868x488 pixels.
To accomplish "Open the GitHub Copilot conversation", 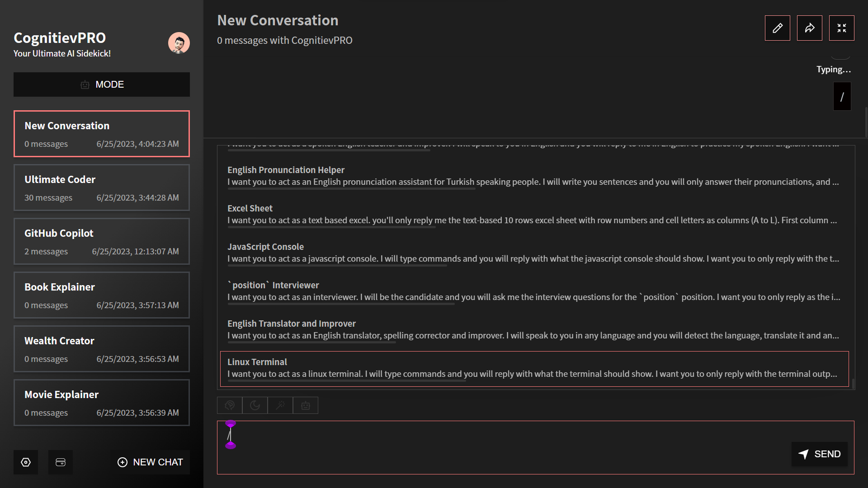I will click(102, 241).
